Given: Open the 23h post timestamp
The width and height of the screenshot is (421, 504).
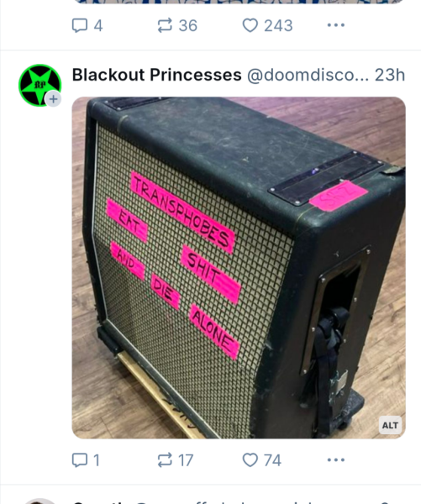Looking at the screenshot, I should 389,76.
